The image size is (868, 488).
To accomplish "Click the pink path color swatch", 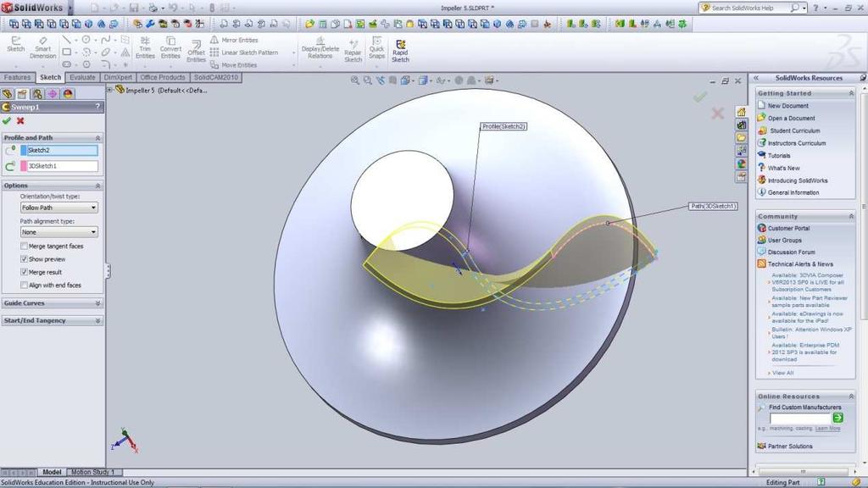I will 24,166.
